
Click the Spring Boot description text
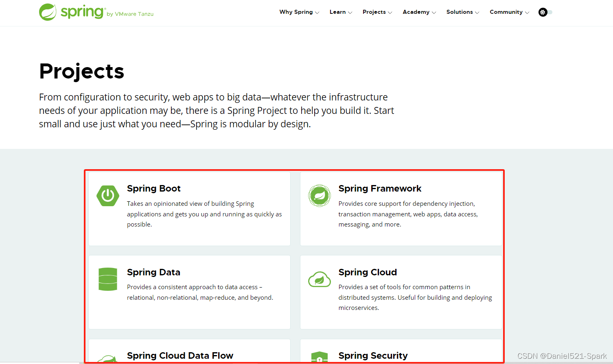tap(204, 214)
